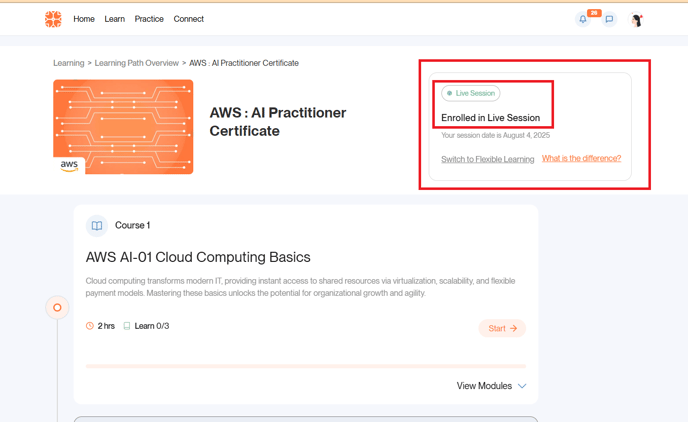Click the Learning breadcrumb link

pyautogui.click(x=68, y=63)
